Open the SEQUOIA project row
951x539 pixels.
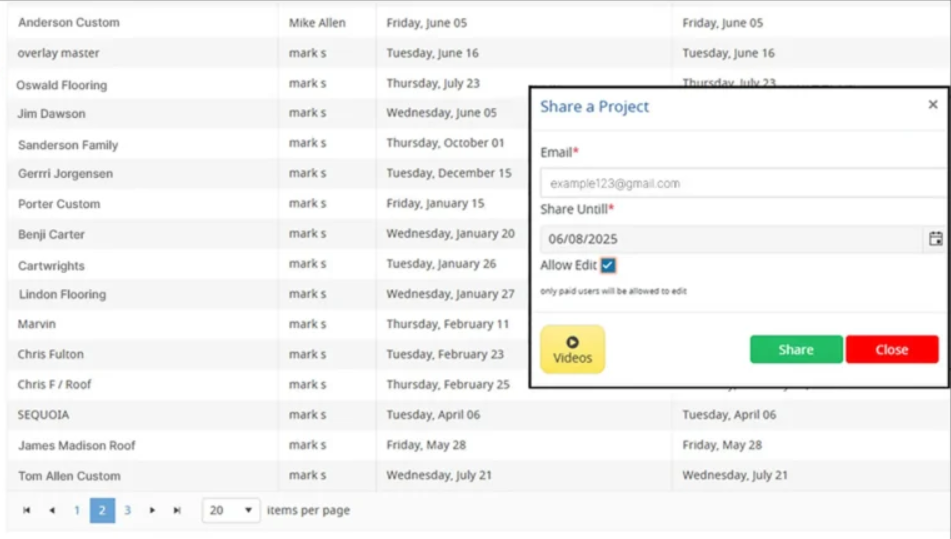(x=44, y=414)
